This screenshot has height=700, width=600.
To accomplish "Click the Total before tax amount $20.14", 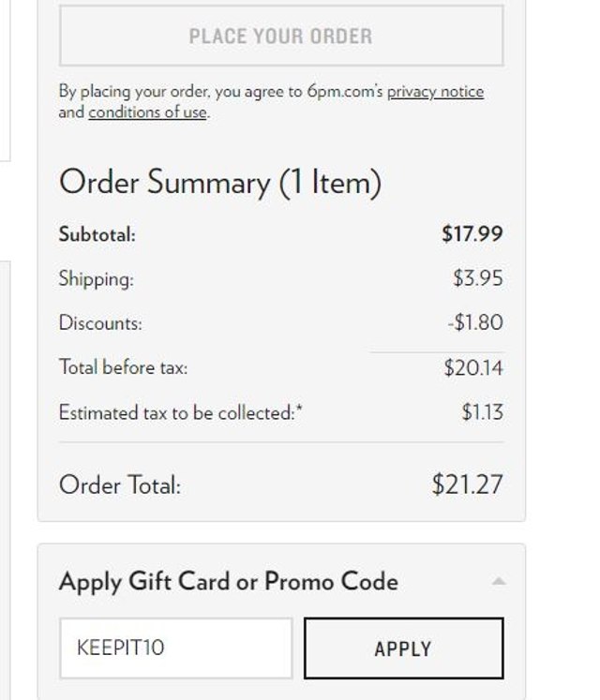I will coord(473,367).
